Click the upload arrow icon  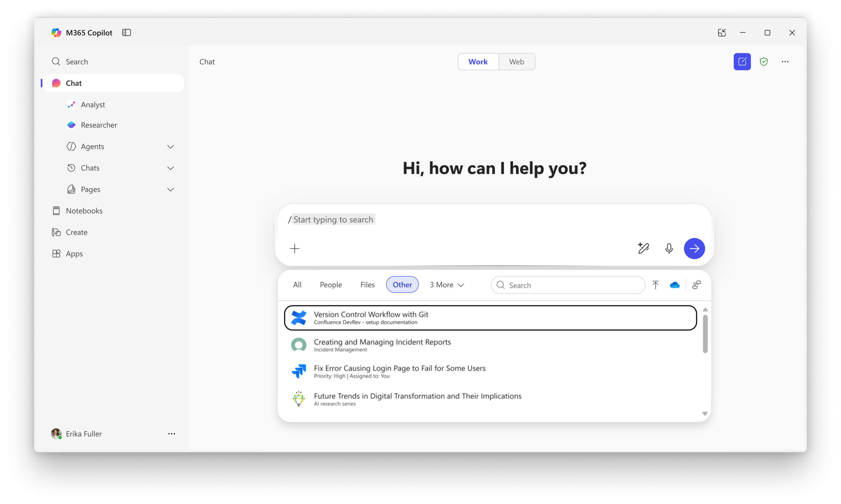click(x=655, y=285)
